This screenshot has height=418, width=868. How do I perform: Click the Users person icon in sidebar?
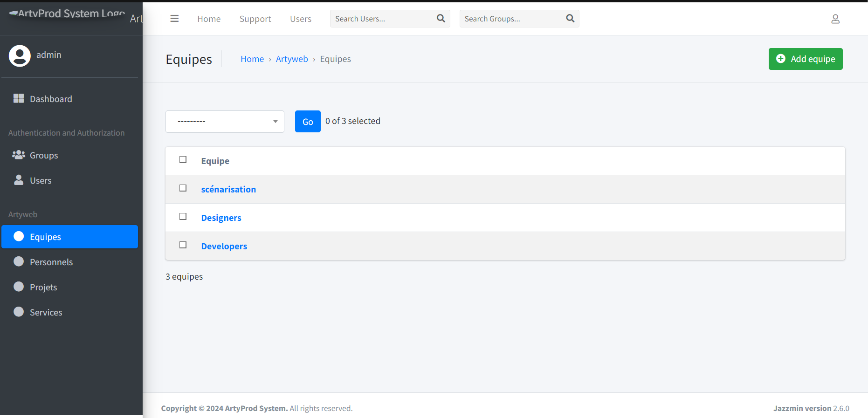tap(19, 180)
